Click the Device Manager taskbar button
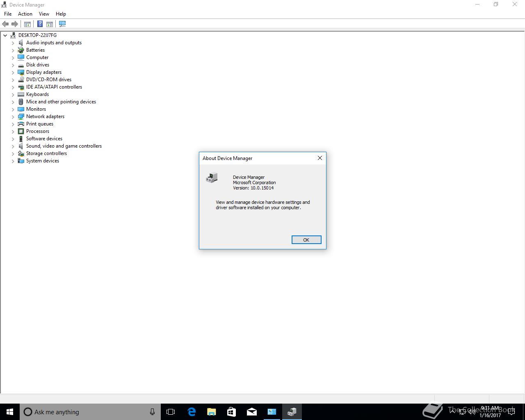The image size is (525, 420). tap(292, 412)
